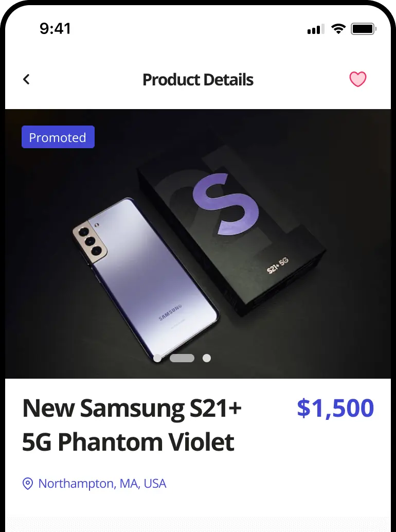This screenshot has width=396, height=532.
Task: Open the Northampton, MA, USA location link
Action: point(102,484)
